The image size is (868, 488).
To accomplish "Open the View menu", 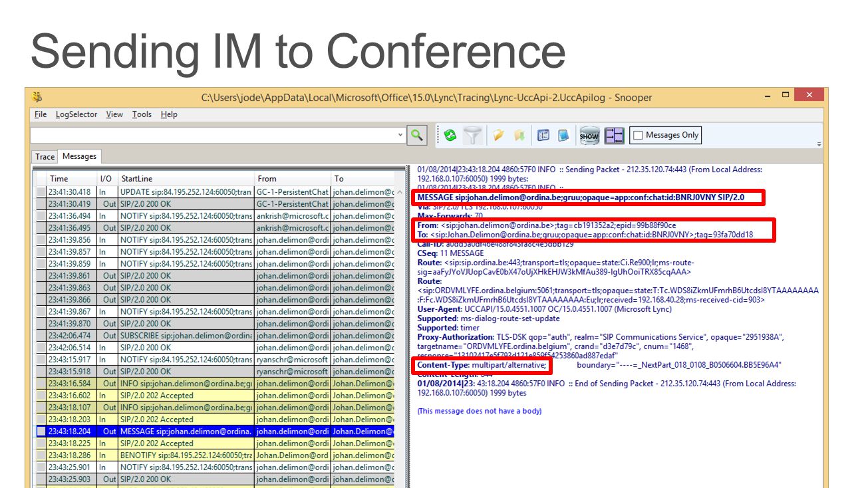I will (114, 114).
